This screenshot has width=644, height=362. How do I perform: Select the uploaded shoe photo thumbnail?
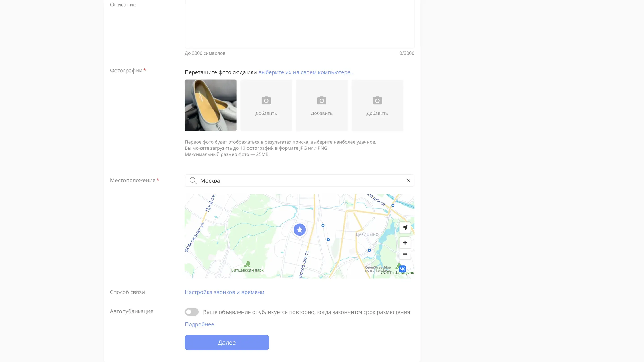pyautogui.click(x=210, y=105)
